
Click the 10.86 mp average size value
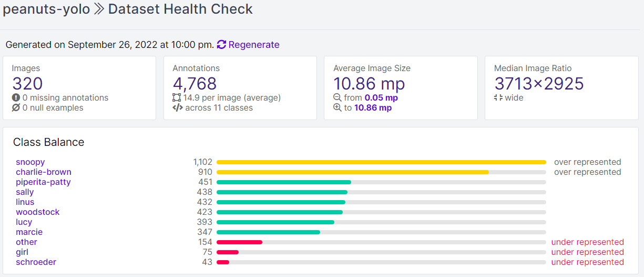(369, 84)
